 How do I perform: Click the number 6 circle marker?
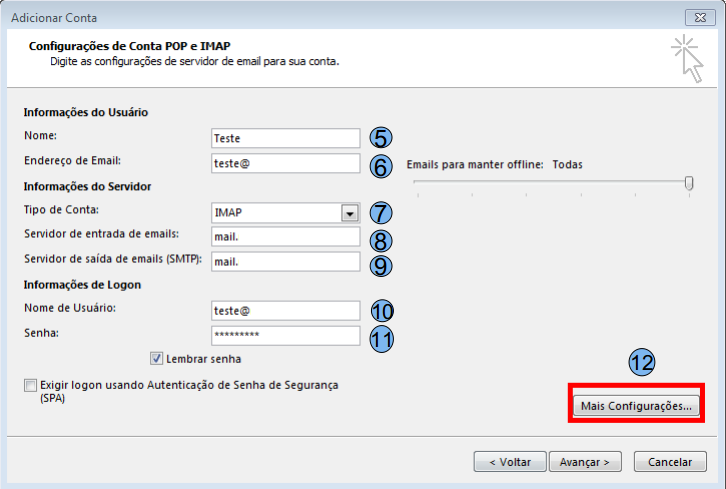[x=380, y=165]
